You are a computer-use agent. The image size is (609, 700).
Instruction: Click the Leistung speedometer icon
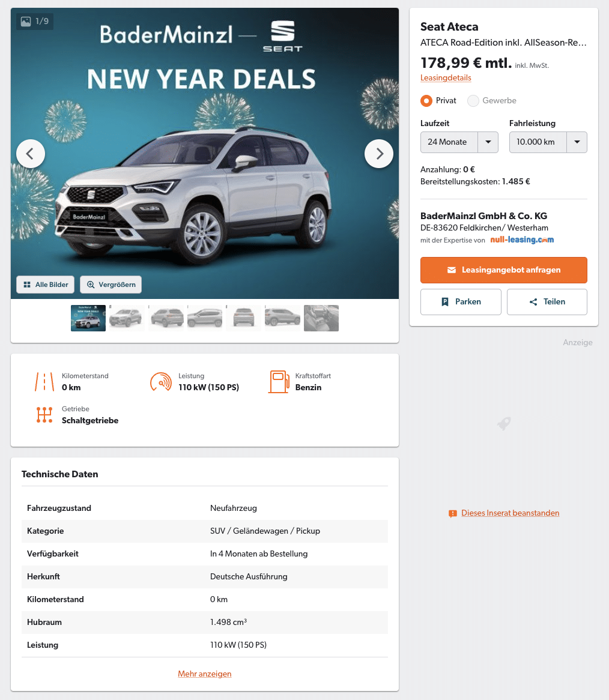(161, 382)
